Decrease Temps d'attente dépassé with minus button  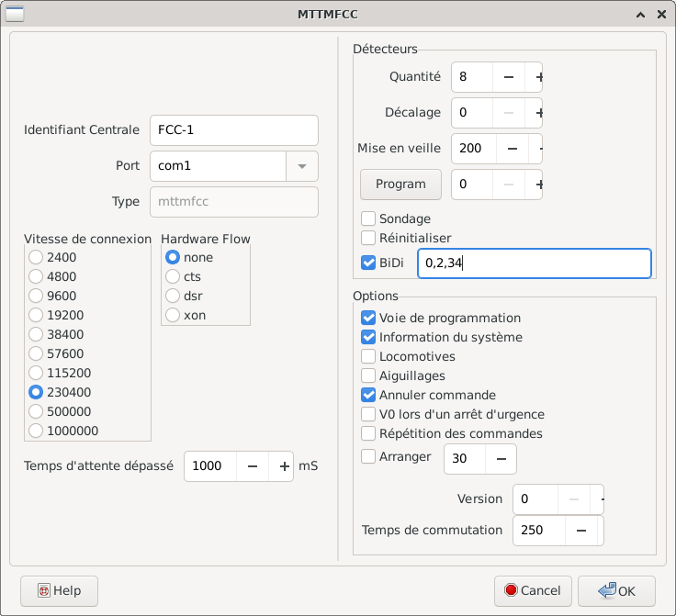pos(253,465)
